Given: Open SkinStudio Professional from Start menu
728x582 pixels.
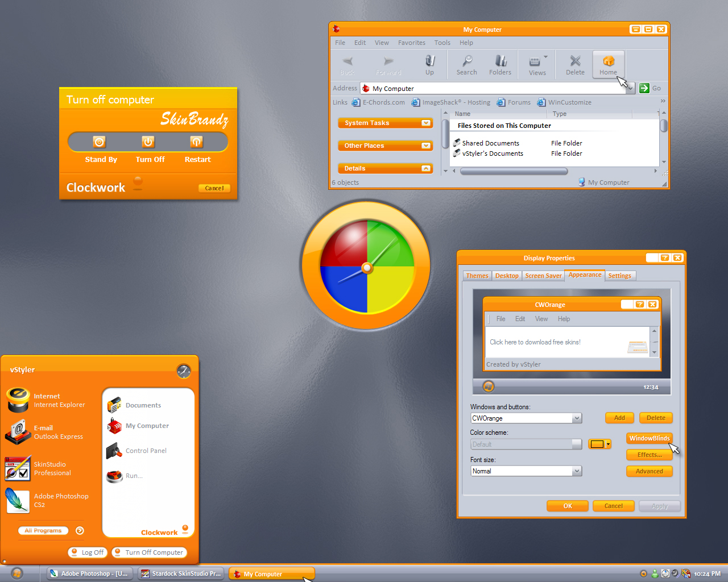Looking at the screenshot, I should (39, 468).
